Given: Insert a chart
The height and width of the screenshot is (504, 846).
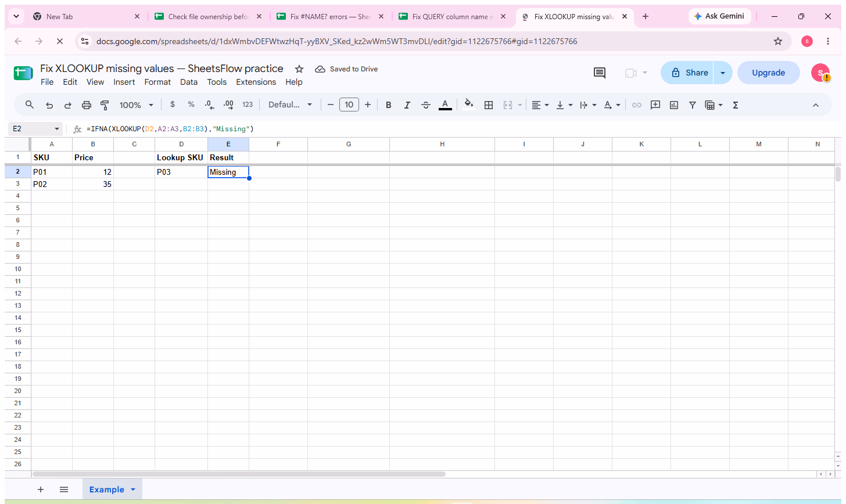Looking at the screenshot, I should coord(674,105).
